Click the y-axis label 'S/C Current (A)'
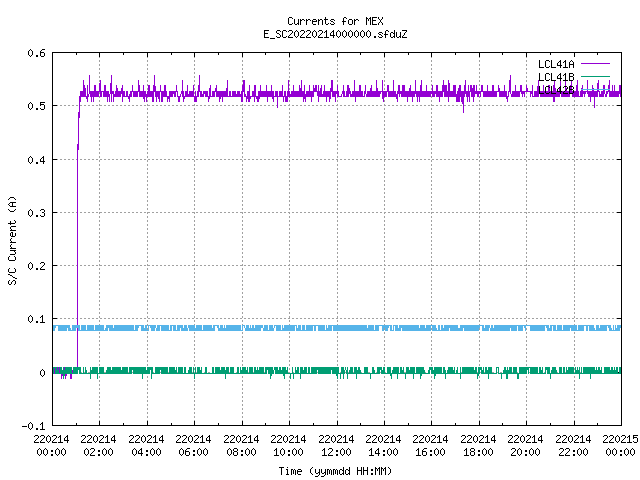The image size is (640, 480). point(13,240)
